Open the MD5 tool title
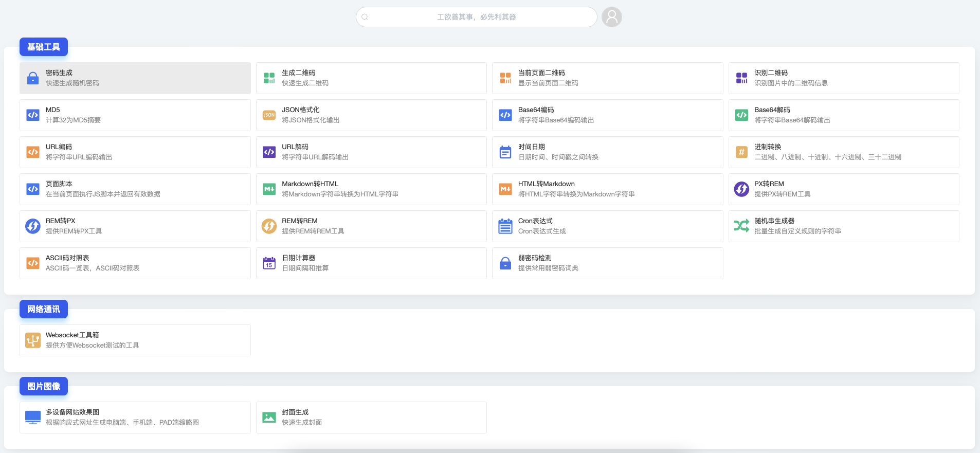This screenshot has height=453, width=980. pyautogui.click(x=53, y=110)
